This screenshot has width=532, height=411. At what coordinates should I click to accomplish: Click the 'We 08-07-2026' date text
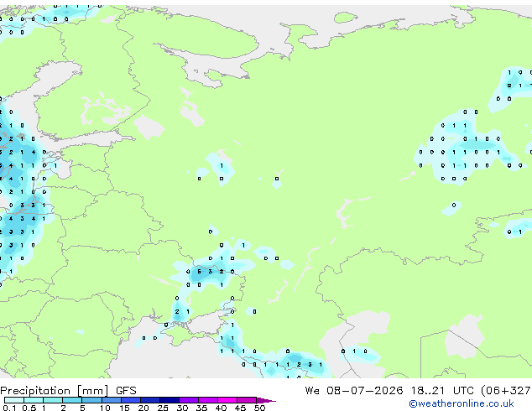(x=354, y=391)
